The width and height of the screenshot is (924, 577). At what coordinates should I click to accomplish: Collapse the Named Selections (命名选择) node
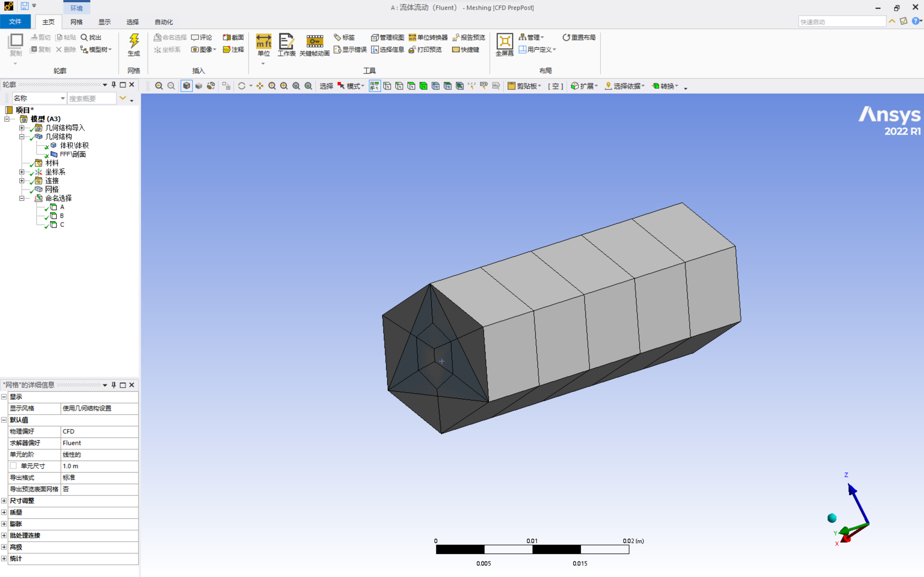tap(22, 198)
